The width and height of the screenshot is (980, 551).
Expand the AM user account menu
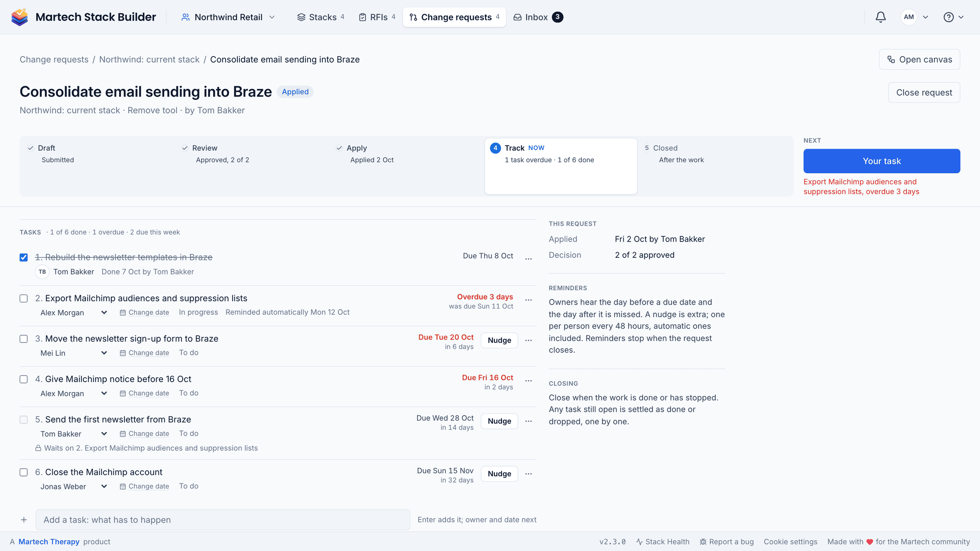915,17
